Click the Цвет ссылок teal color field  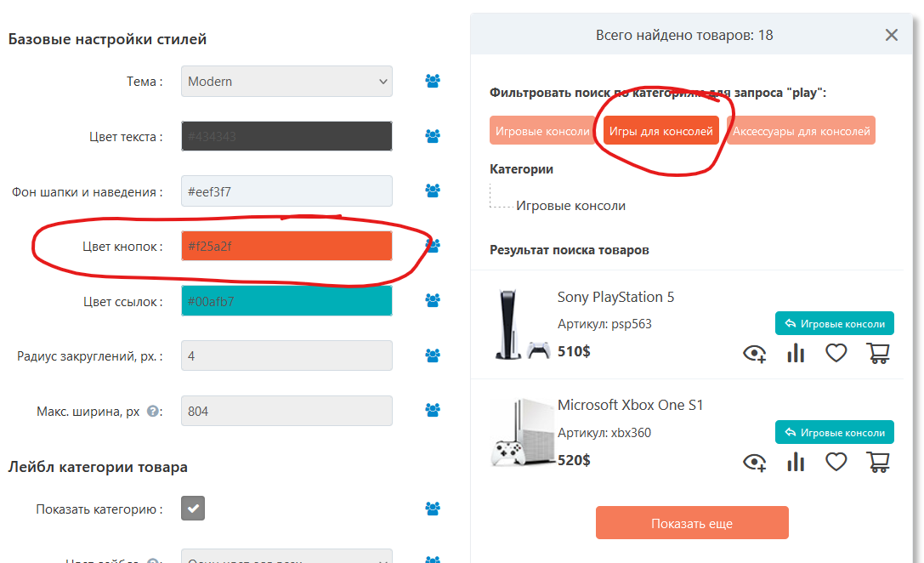[286, 301]
